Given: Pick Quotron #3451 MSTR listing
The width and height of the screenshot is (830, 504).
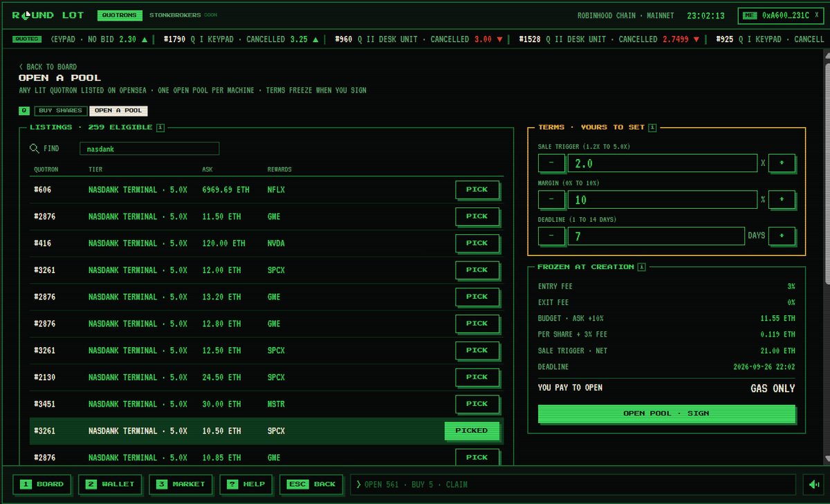Looking at the screenshot, I should coord(477,404).
